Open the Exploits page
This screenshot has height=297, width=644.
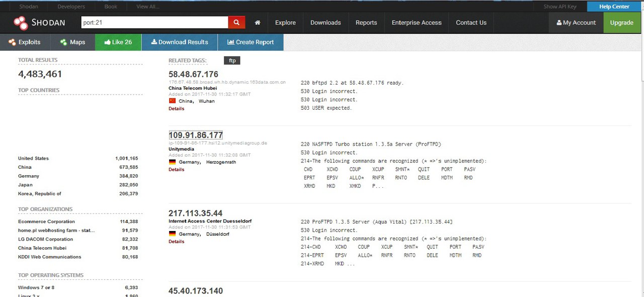(x=24, y=42)
